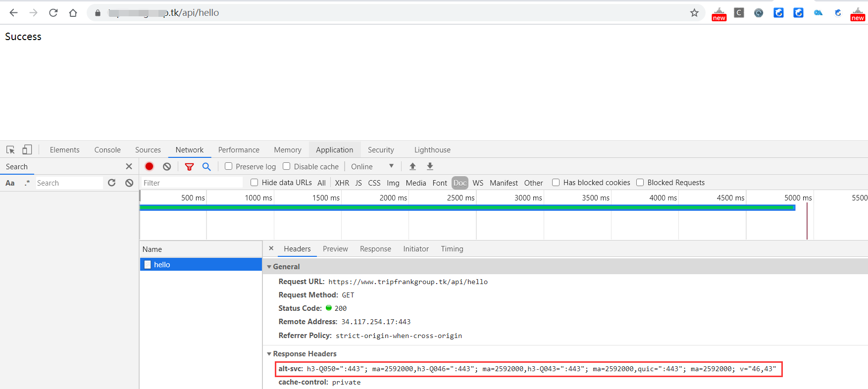This screenshot has width=868, height=389.
Task: Open the browser home page icon
Action: tap(73, 13)
